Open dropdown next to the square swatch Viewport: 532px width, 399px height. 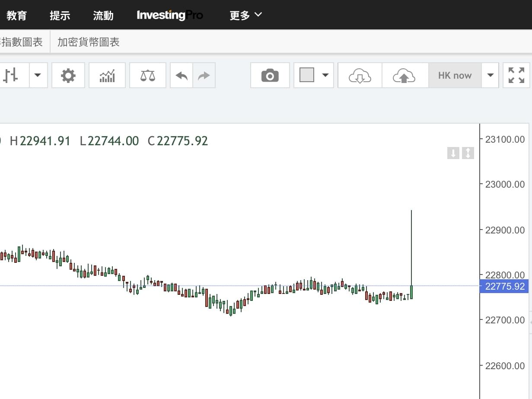click(x=325, y=76)
